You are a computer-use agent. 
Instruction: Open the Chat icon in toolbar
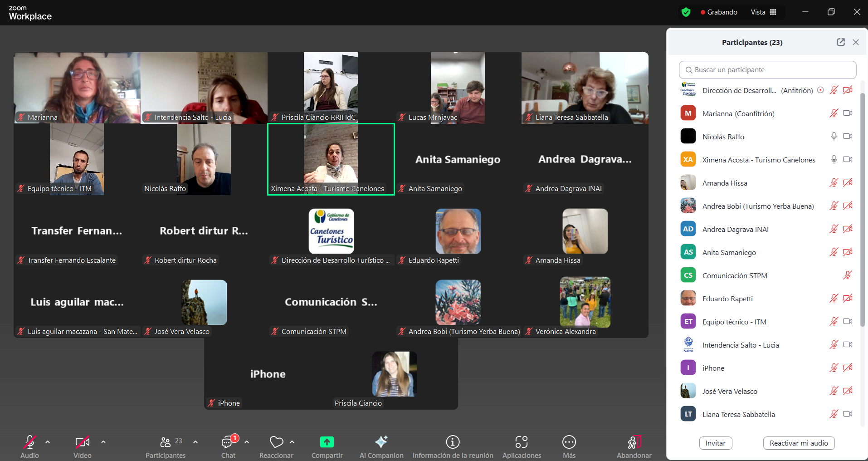(228, 442)
